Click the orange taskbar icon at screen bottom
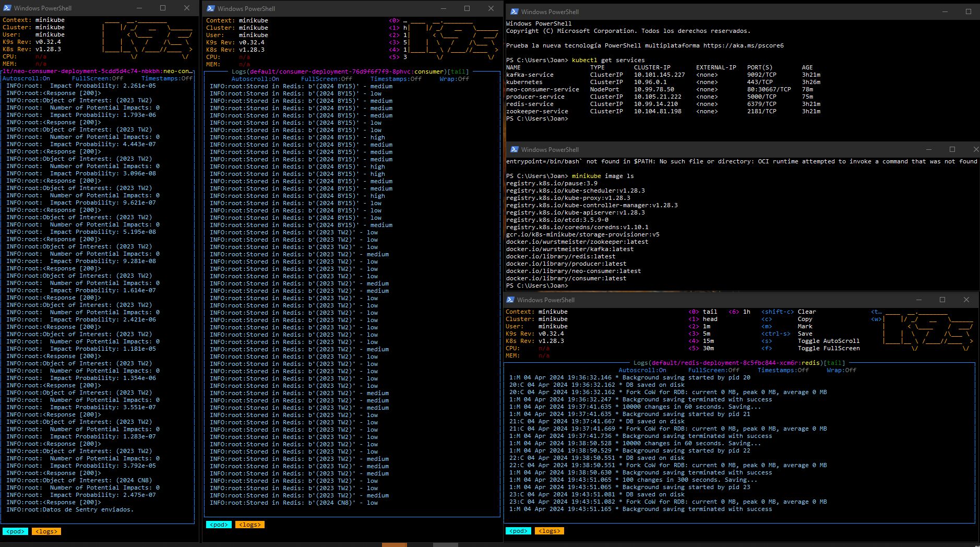The image size is (980, 547). pyautogui.click(x=395, y=544)
